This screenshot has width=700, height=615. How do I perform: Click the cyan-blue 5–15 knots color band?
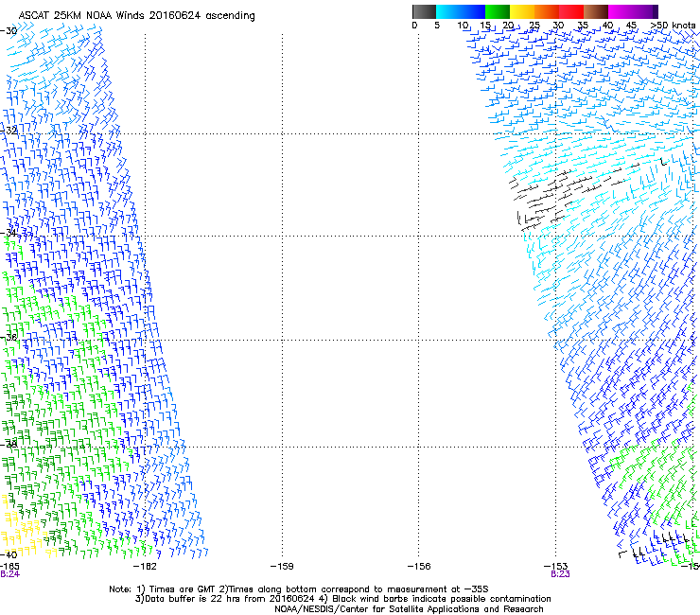461,11
